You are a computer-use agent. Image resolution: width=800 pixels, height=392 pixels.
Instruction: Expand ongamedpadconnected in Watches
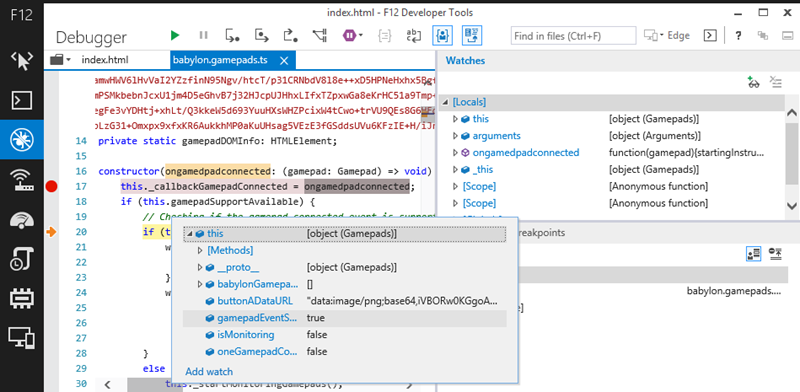pos(456,153)
